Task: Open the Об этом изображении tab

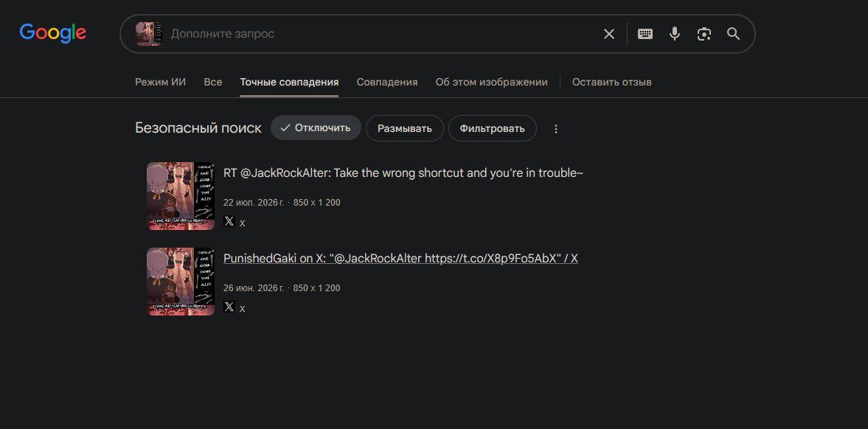Action: (x=492, y=82)
